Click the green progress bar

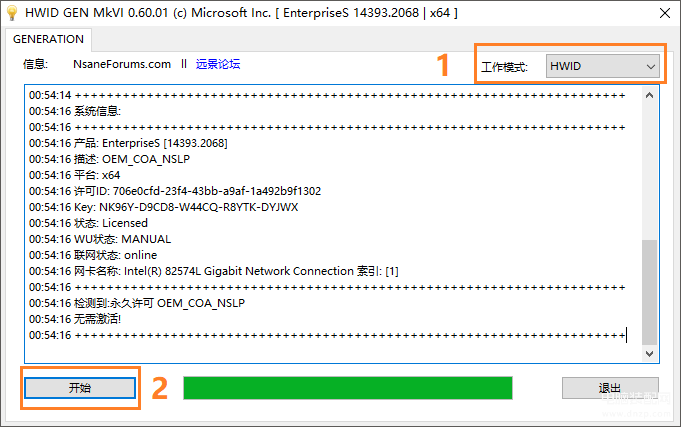point(348,388)
